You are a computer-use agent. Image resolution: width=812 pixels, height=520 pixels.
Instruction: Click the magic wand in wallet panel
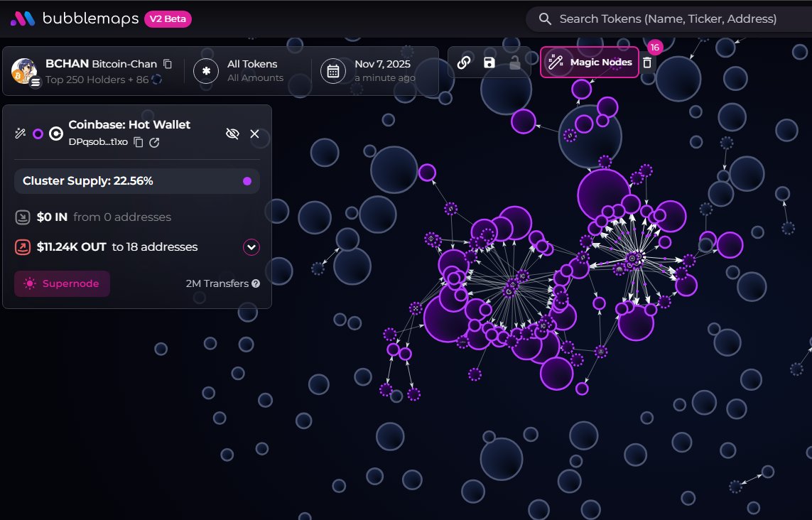tap(20, 134)
